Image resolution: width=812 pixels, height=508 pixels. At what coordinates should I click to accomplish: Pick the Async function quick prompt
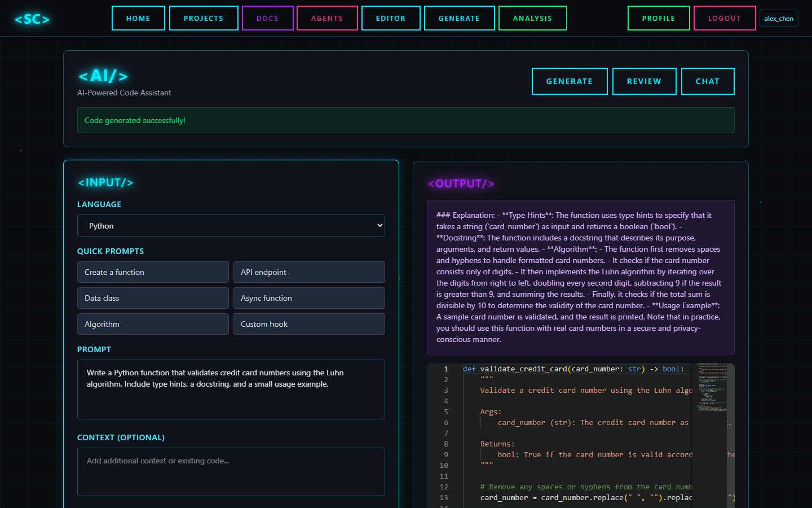(x=309, y=298)
